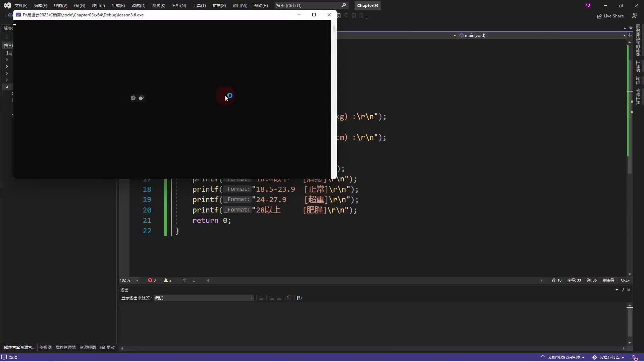
Task: Open the Git(G) menu
Action: (79, 5)
